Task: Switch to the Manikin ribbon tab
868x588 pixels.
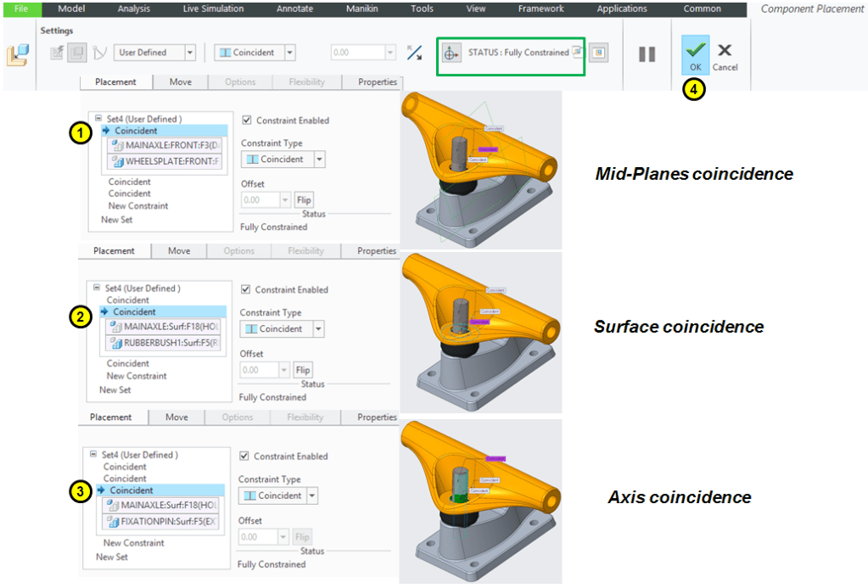Action: click(x=362, y=8)
